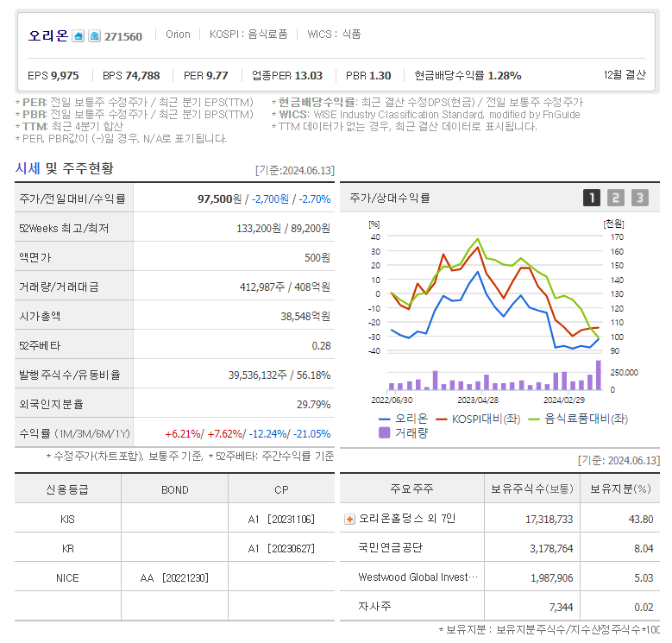Click EPS value 9,975
The height and width of the screenshot is (643, 672).
(65, 76)
